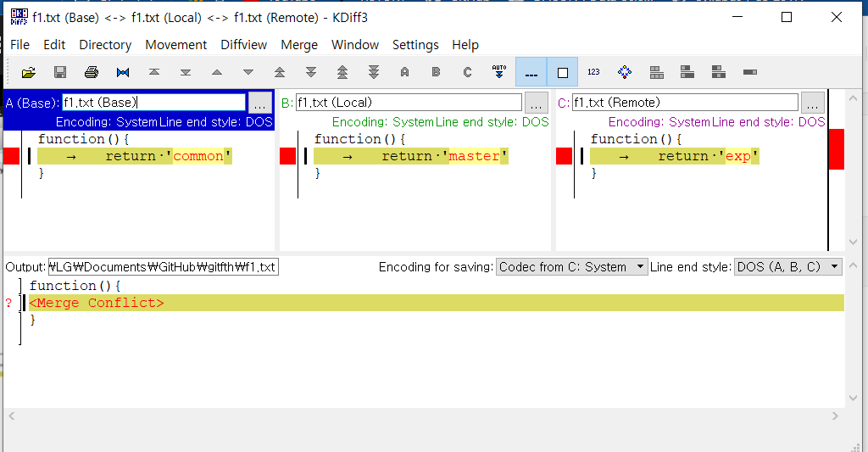The height and width of the screenshot is (452, 868).
Task: Click the 'Encoding: System' label in pane B
Action: 382,122
